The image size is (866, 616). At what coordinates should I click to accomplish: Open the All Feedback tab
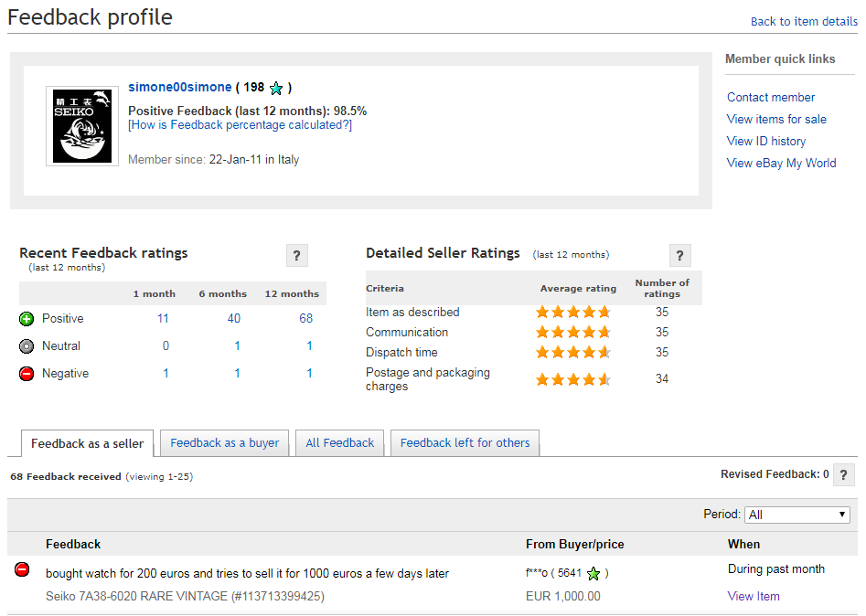340,443
